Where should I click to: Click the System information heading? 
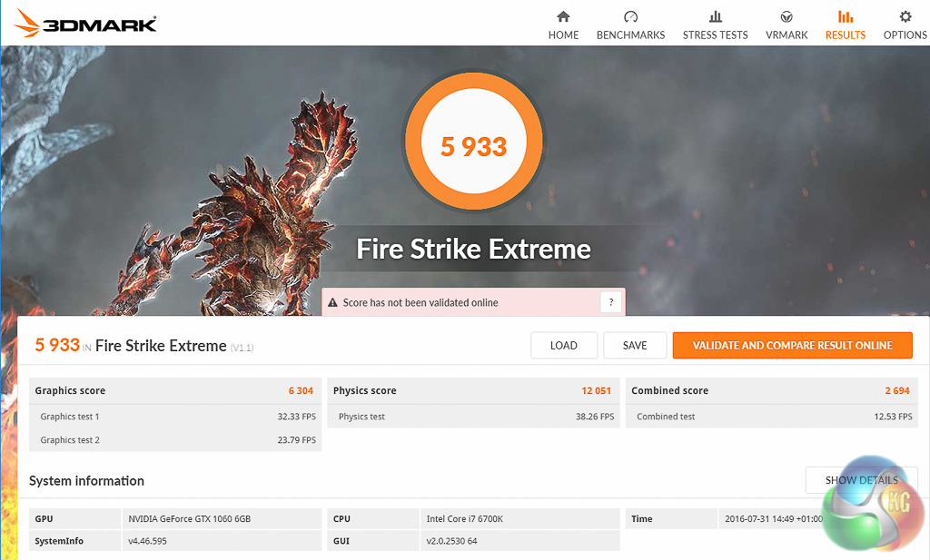[86, 481]
